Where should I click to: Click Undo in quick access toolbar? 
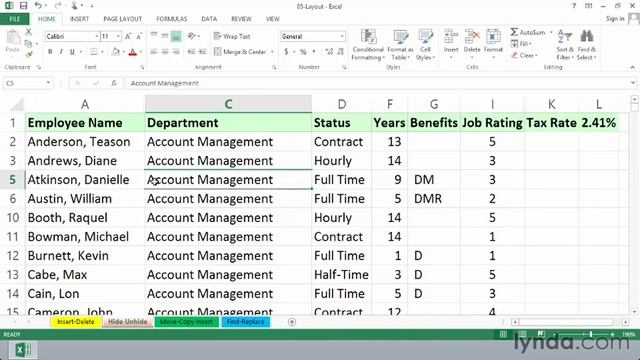pyautogui.click(x=38, y=6)
